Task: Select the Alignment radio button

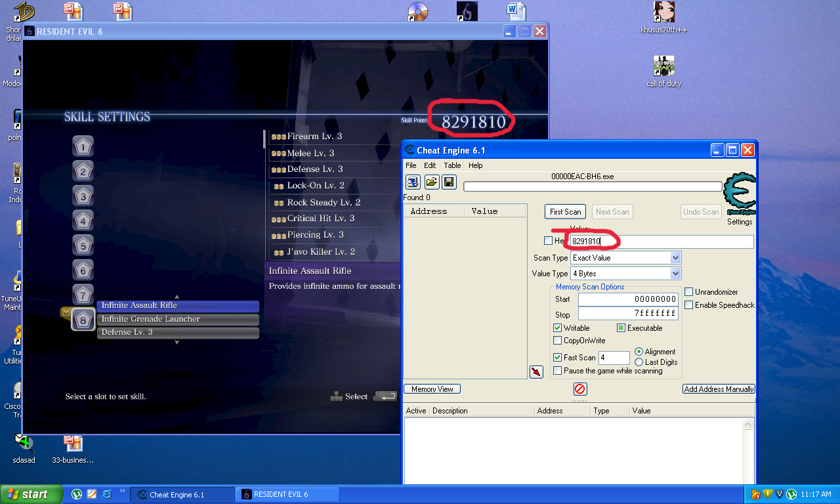Action: (639, 352)
